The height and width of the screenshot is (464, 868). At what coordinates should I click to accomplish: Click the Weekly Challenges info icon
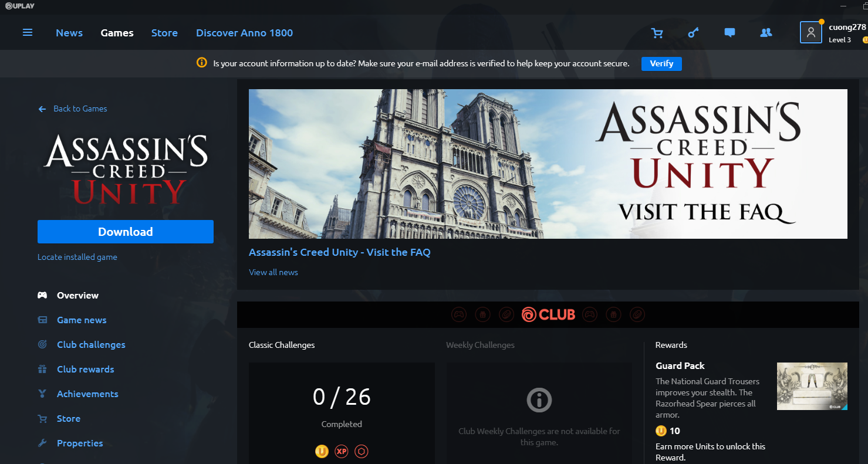click(539, 400)
